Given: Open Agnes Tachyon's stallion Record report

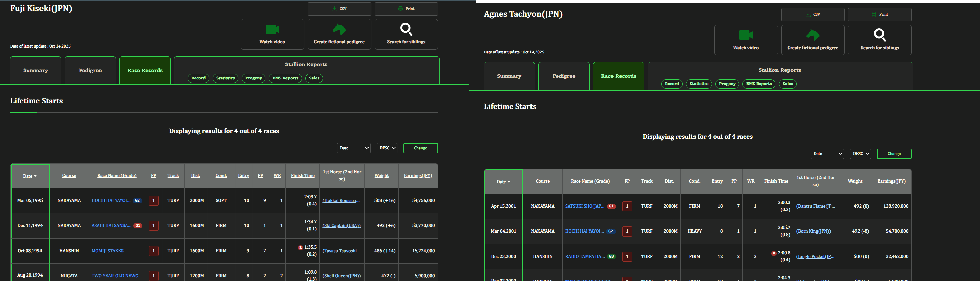Looking at the screenshot, I should tap(672, 84).
